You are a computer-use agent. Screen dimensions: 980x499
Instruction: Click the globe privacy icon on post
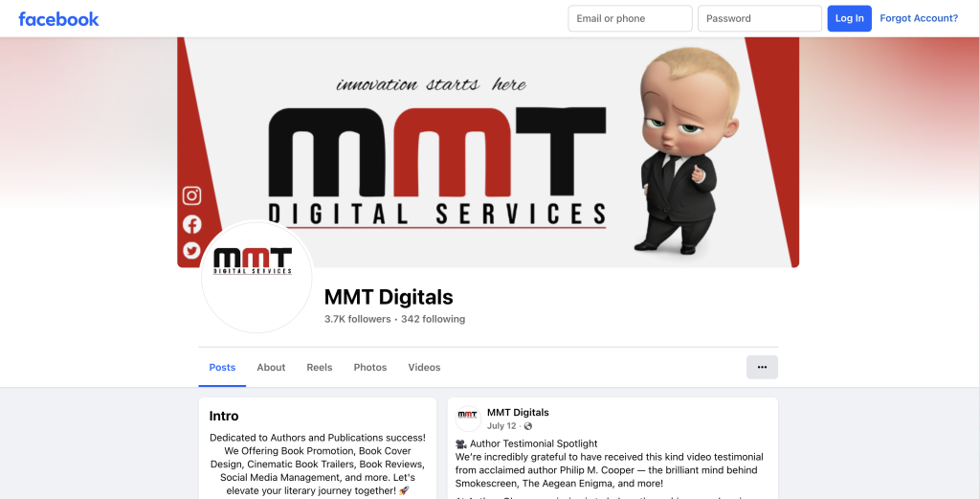click(x=528, y=426)
